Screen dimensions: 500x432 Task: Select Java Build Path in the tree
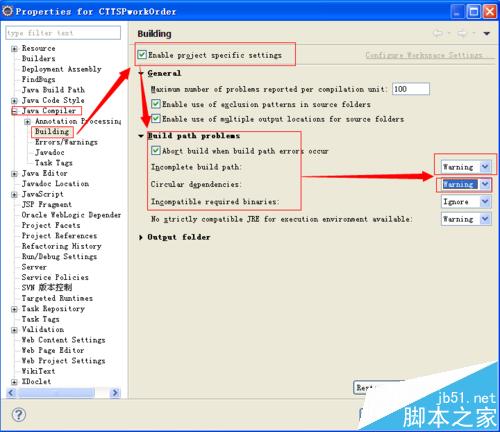pyautogui.click(x=53, y=90)
